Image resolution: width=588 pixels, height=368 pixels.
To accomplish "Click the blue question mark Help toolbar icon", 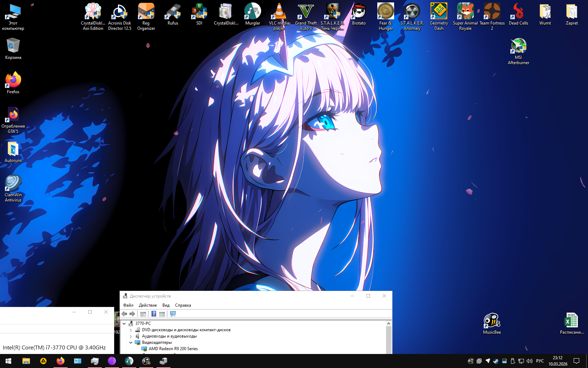I will (154, 314).
